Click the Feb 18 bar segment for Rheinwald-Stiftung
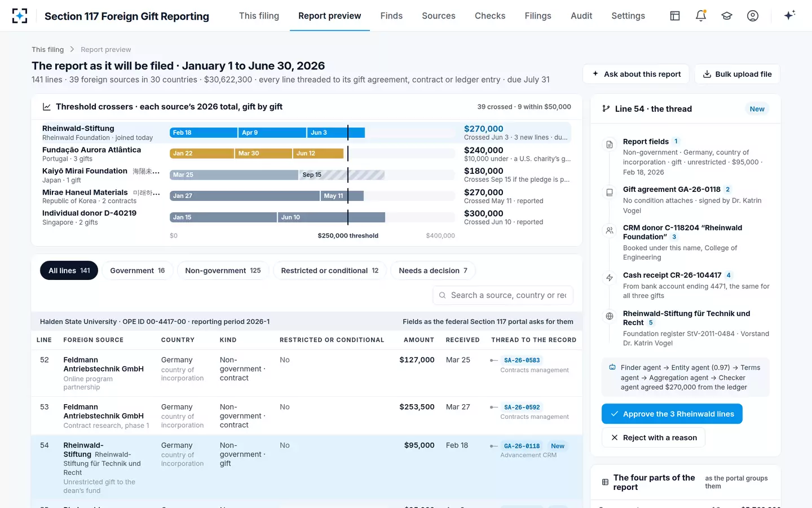 click(204, 133)
